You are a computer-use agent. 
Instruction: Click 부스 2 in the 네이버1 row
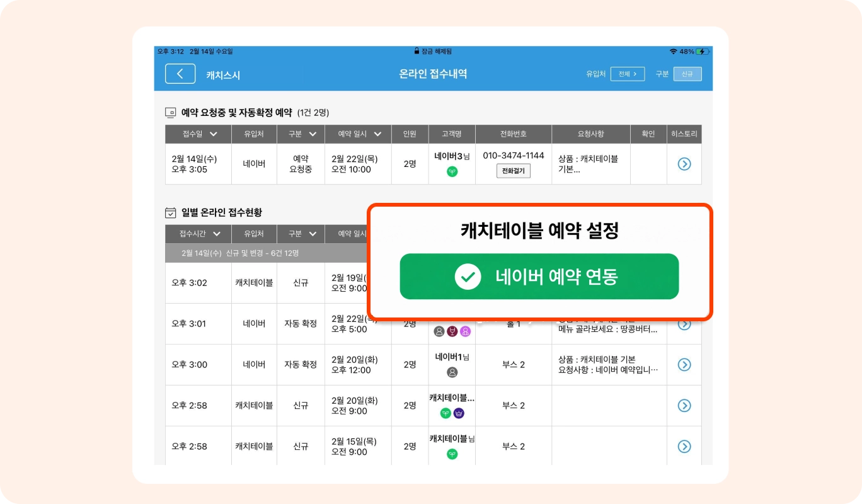pyautogui.click(x=514, y=365)
